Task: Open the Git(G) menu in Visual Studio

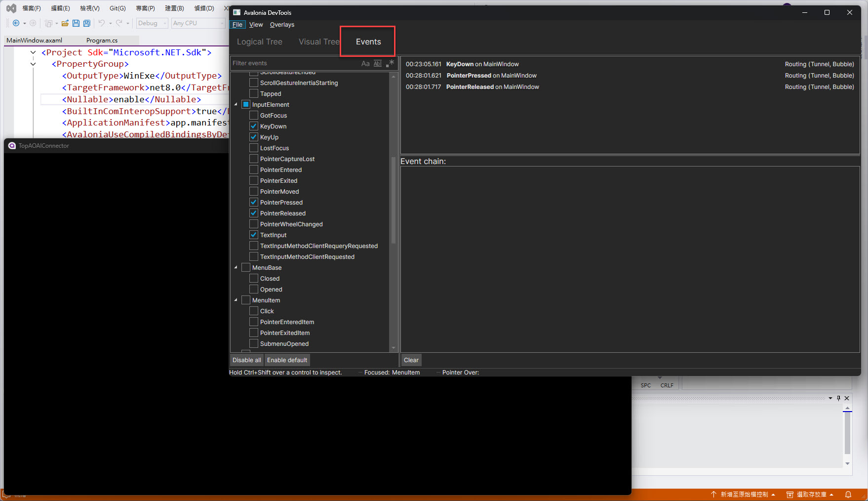Action: pos(118,8)
